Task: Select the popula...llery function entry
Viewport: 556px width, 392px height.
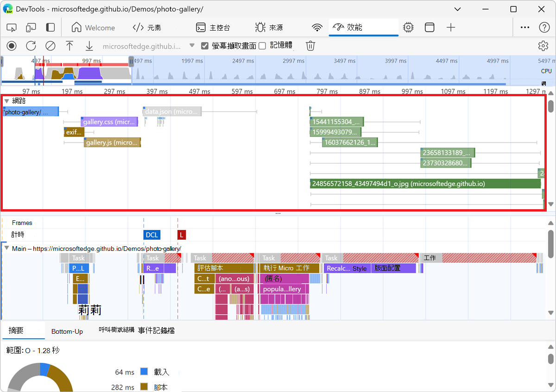Action: pos(284,289)
